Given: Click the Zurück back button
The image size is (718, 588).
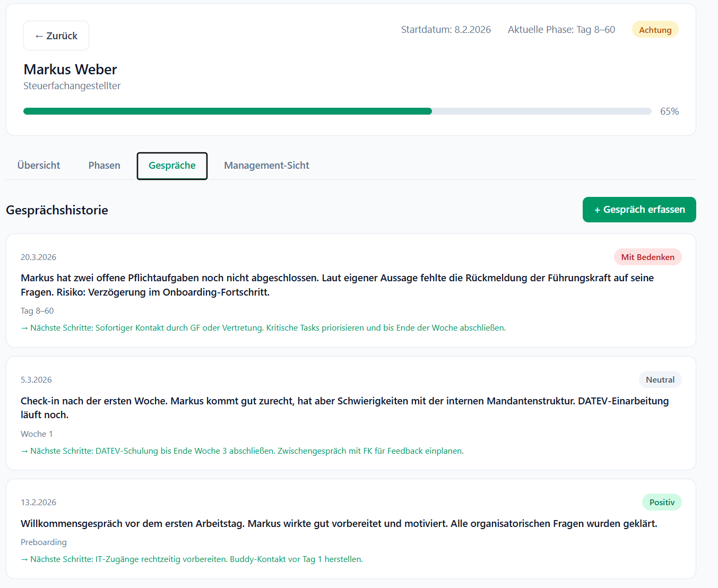Looking at the screenshot, I should tap(56, 36).
